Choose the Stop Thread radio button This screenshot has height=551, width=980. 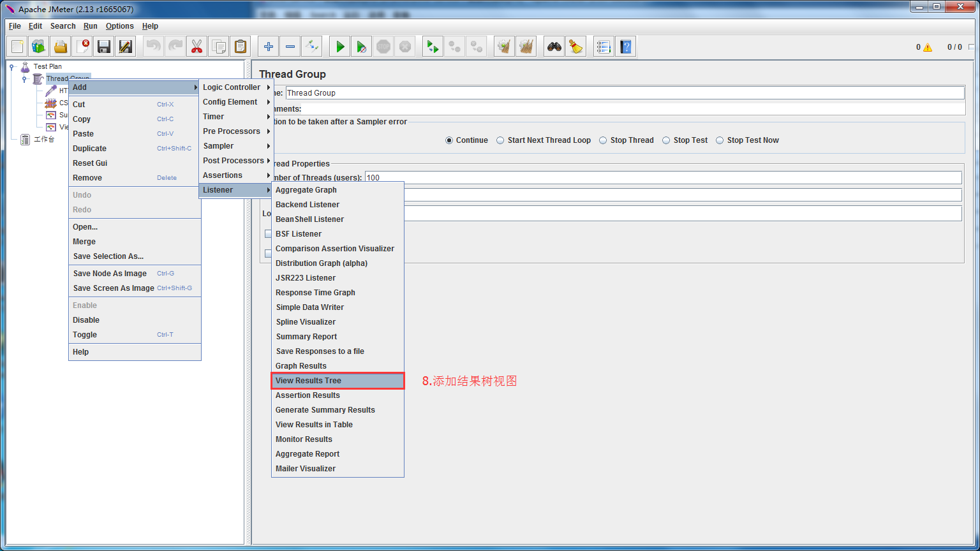[603, 140]
